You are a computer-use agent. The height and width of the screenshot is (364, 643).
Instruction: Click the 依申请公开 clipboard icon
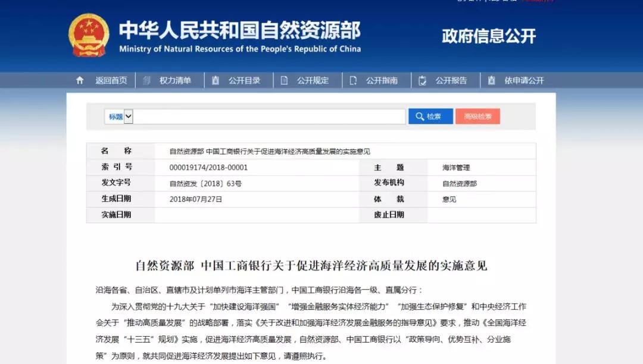tap(492, 80)
